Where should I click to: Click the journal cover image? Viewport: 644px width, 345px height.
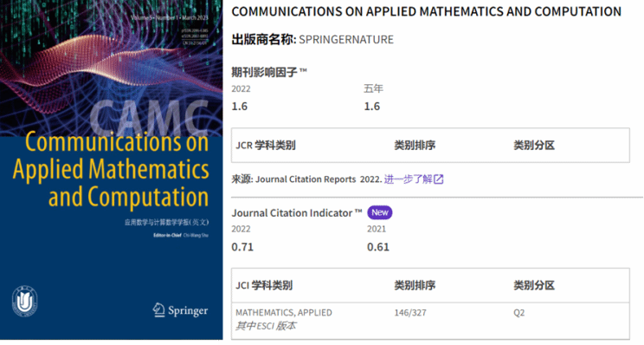tap(112, 170)
